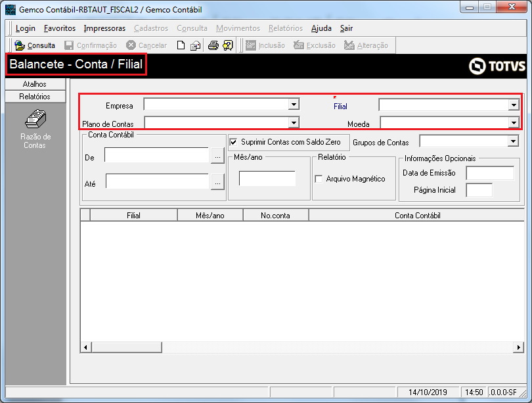Click the Cancelar toolbar button
The image size is (532, 403).
pos(146,45)
